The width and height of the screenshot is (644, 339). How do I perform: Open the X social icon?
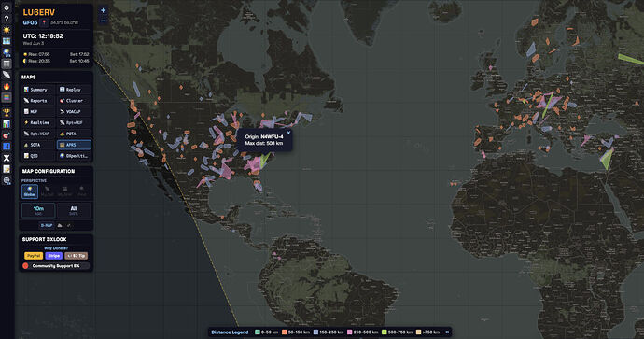[7, 158]
